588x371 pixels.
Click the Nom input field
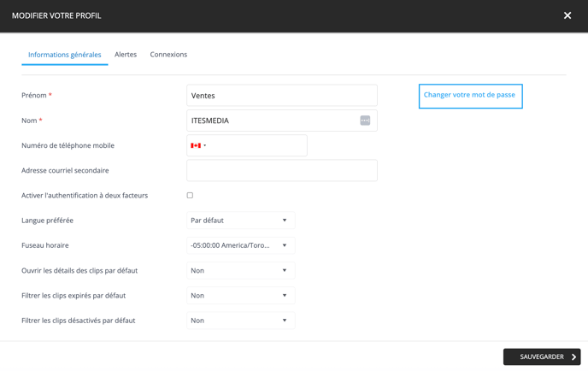pyautogui.click(x=282, y=121)
